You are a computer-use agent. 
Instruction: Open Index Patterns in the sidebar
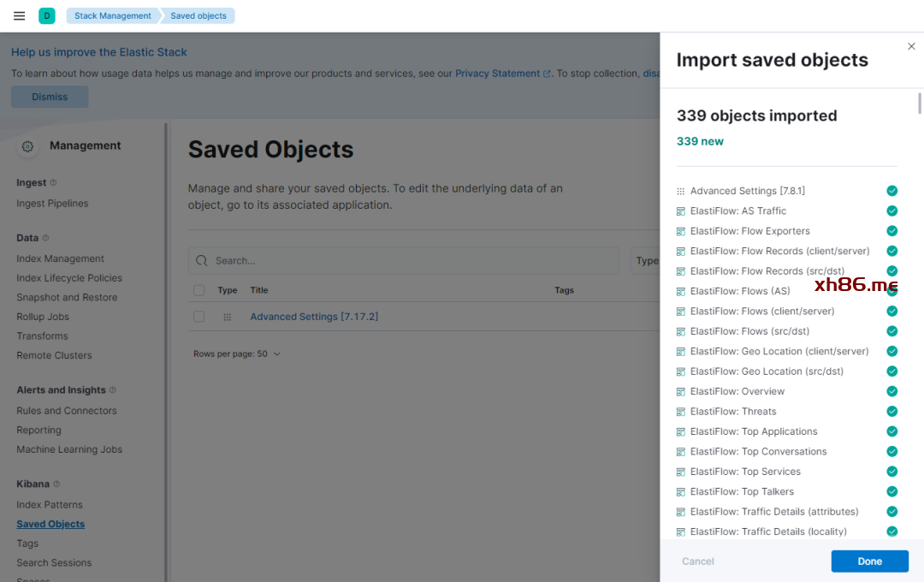click(50, 505)
